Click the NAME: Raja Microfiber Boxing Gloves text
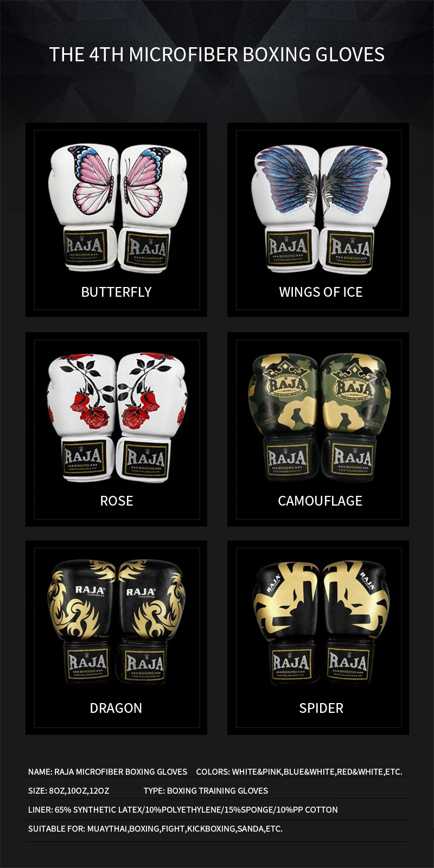This screenshot has height=868, width=434. [107, 771]
